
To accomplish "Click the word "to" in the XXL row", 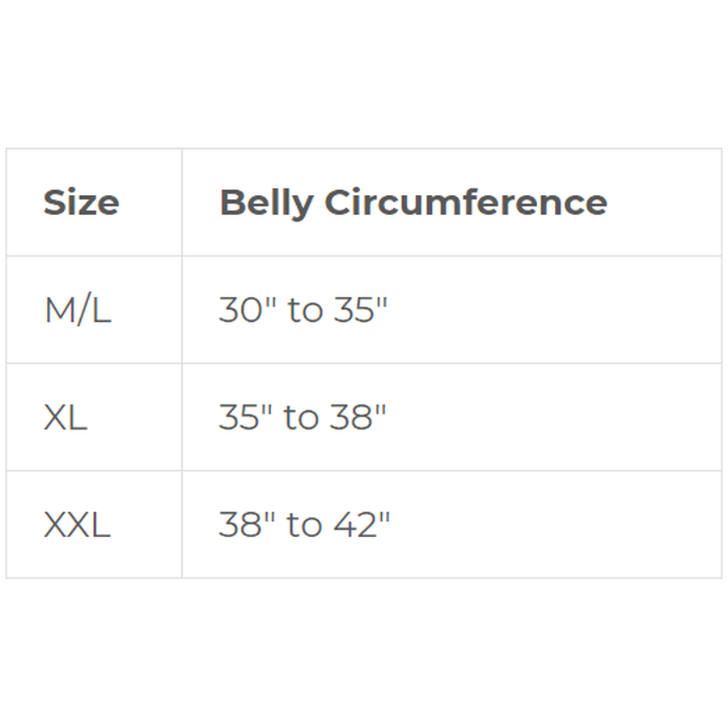I will click(x=304, y=525).
